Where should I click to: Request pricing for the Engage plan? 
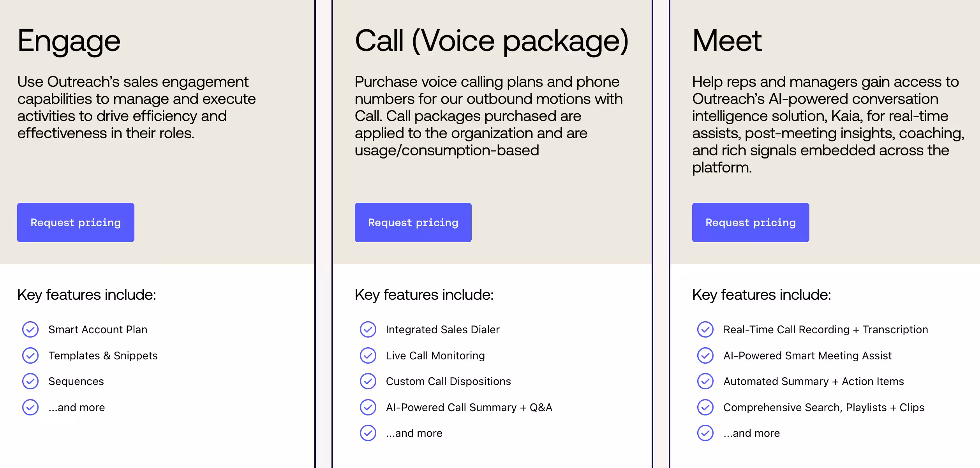click(x=76, y=222)
